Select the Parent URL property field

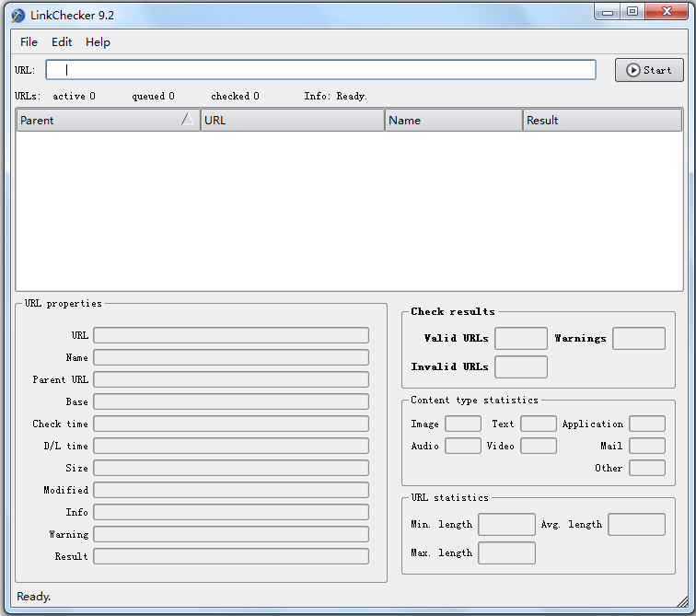point(230,379)
